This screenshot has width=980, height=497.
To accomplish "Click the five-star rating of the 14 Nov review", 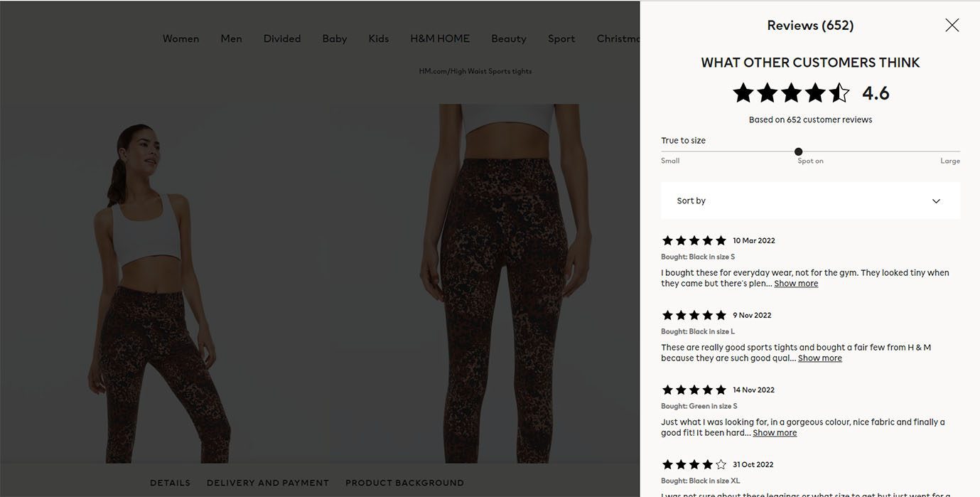I will (694, 390).
